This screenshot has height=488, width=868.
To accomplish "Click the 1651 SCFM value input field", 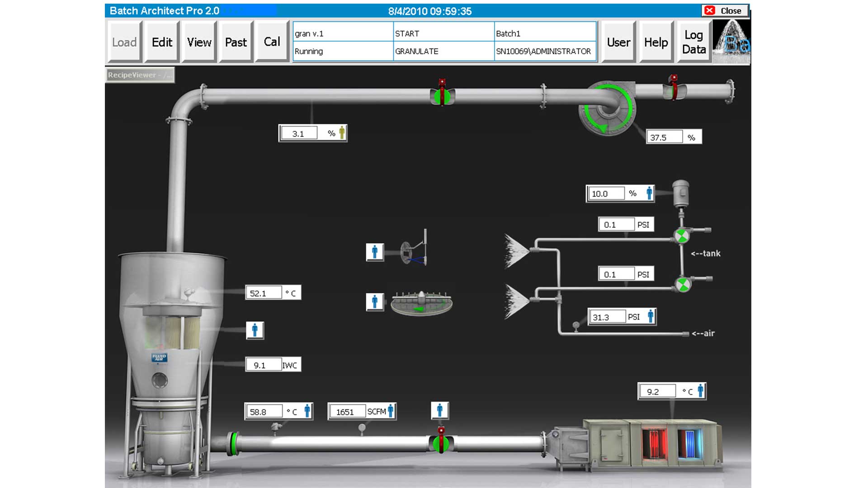I will [x=348, y=412].
